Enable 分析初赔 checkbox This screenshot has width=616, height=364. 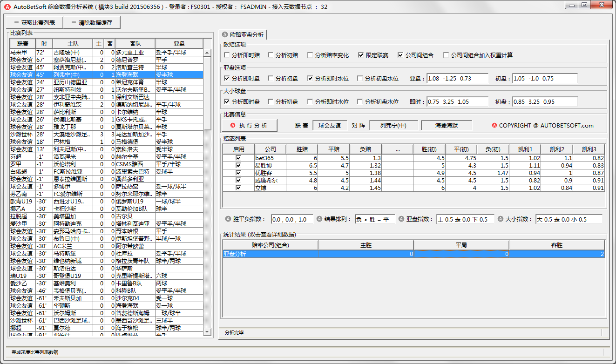coord(271,55)
